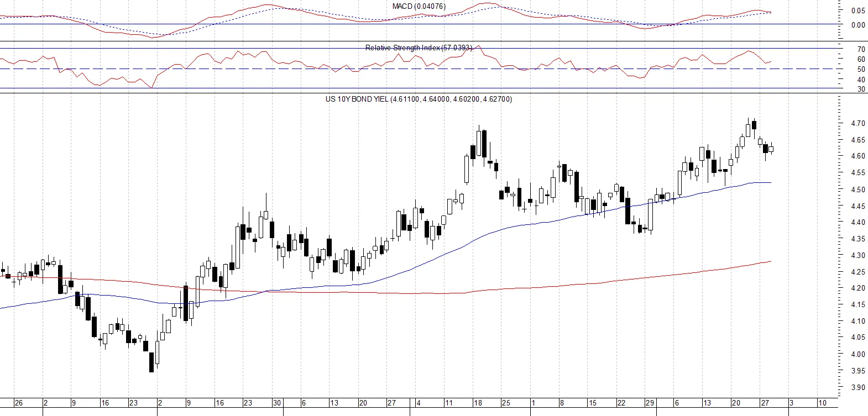The height and width of the screenshot is (416, 868).
Task: Select the 4.00 yield axis label
Action: point(858,355)
